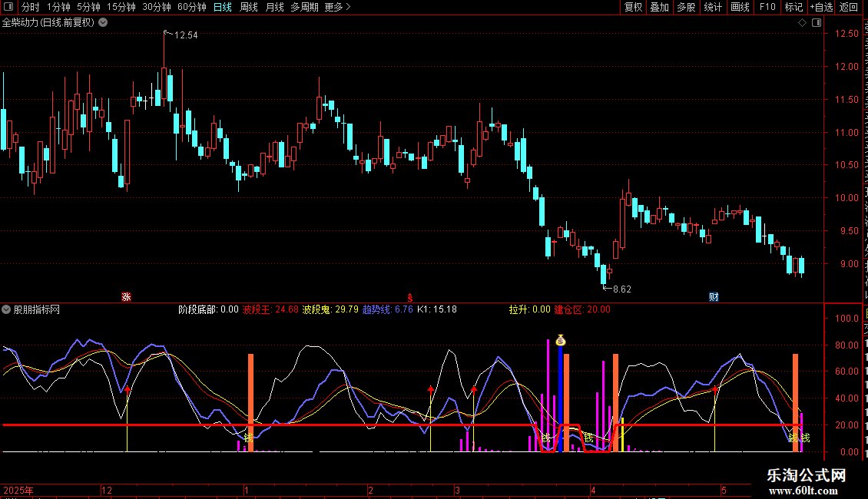Click the 阶段底部: 0.00 indicator value
The width and height of the screenshot is (868, 499).
[x=208, y=309]
